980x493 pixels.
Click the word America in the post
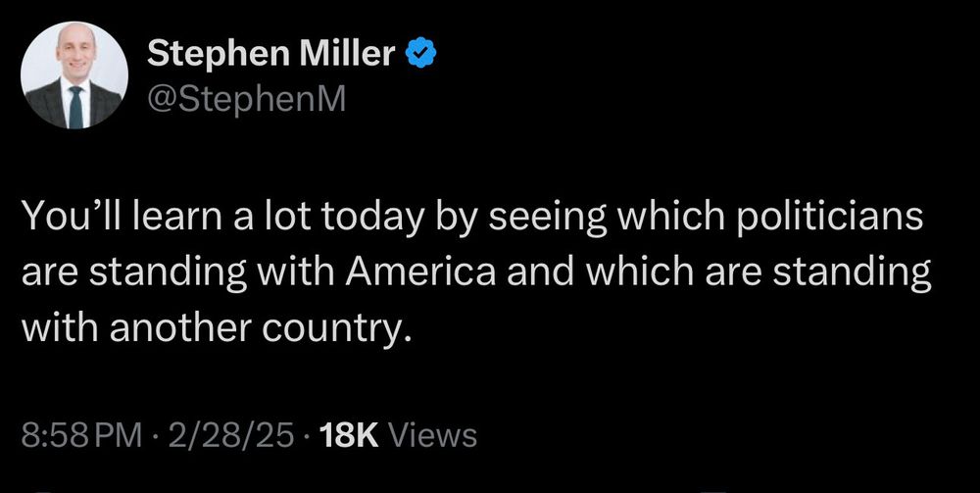[421, 272]
